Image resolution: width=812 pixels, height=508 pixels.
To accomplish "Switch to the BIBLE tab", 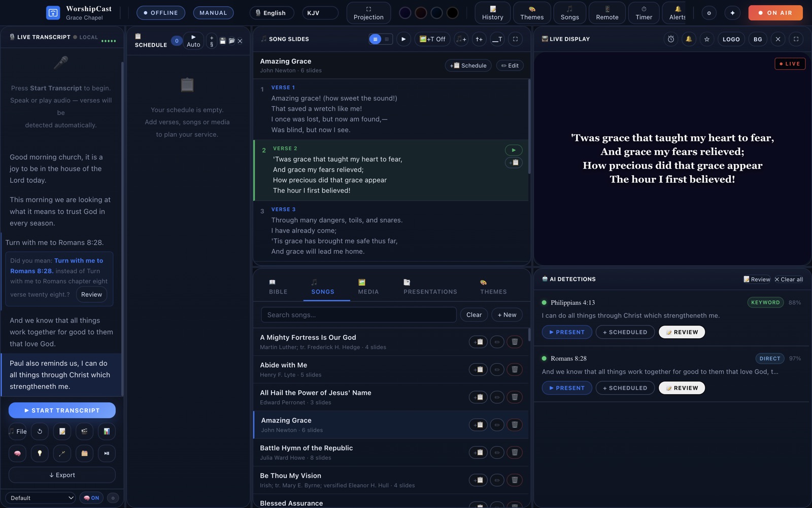I will click(278, 287).
